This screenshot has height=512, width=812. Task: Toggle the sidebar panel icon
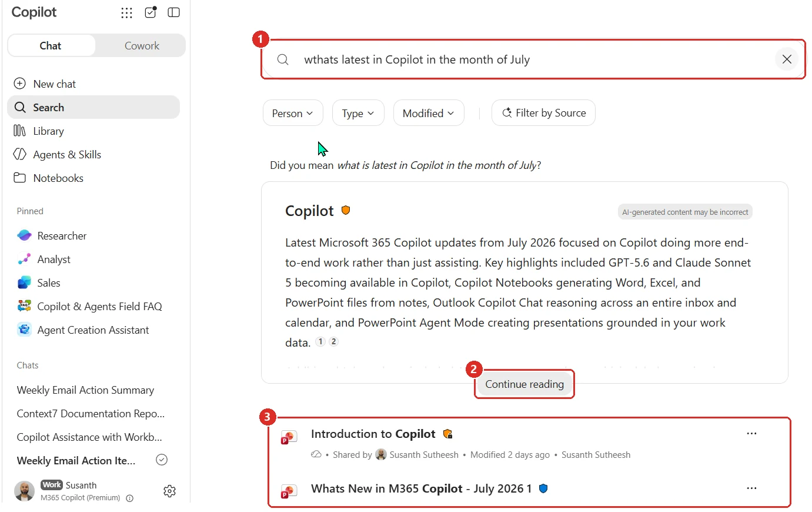(x=173, y=12)
